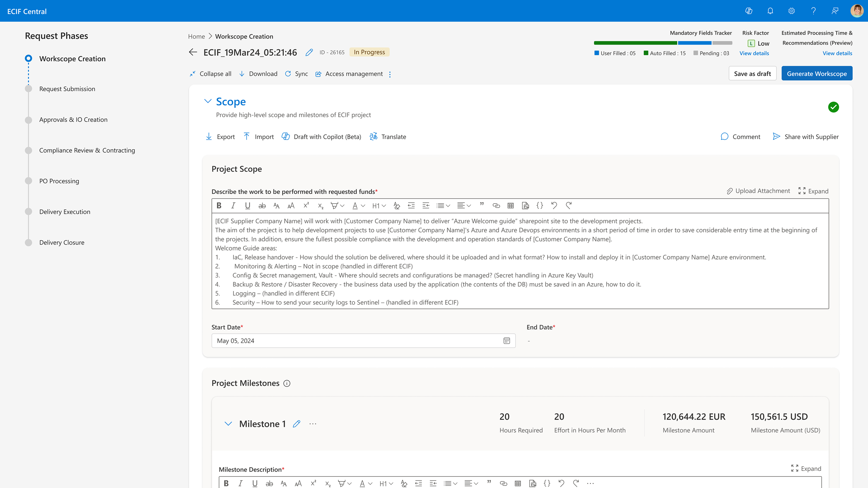Open View details under Risk Factor
The image size is (868, 488).
(x=754, y=53)
